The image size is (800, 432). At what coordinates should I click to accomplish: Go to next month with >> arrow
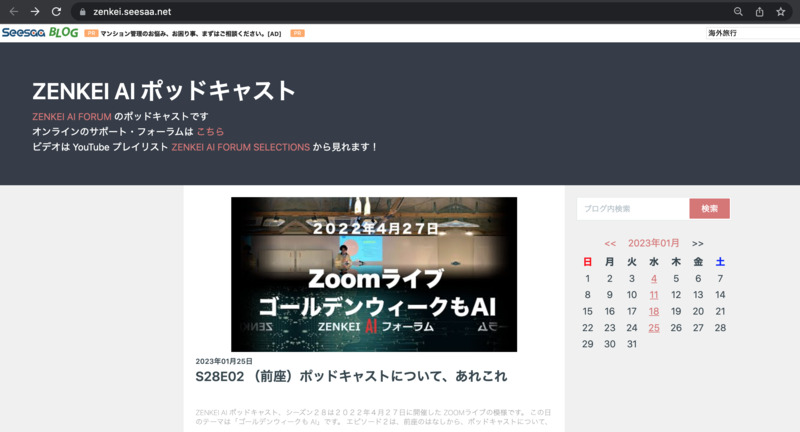[698, 243]
